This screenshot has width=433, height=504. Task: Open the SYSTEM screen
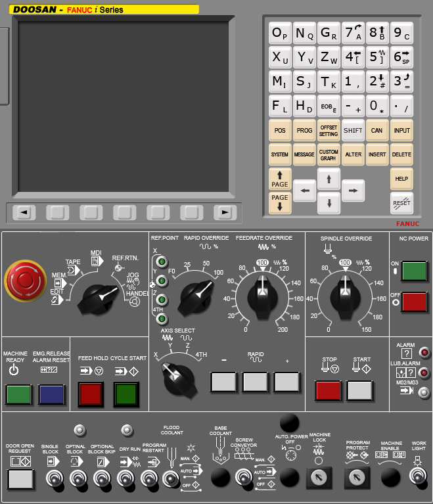(x=280, y=154)
